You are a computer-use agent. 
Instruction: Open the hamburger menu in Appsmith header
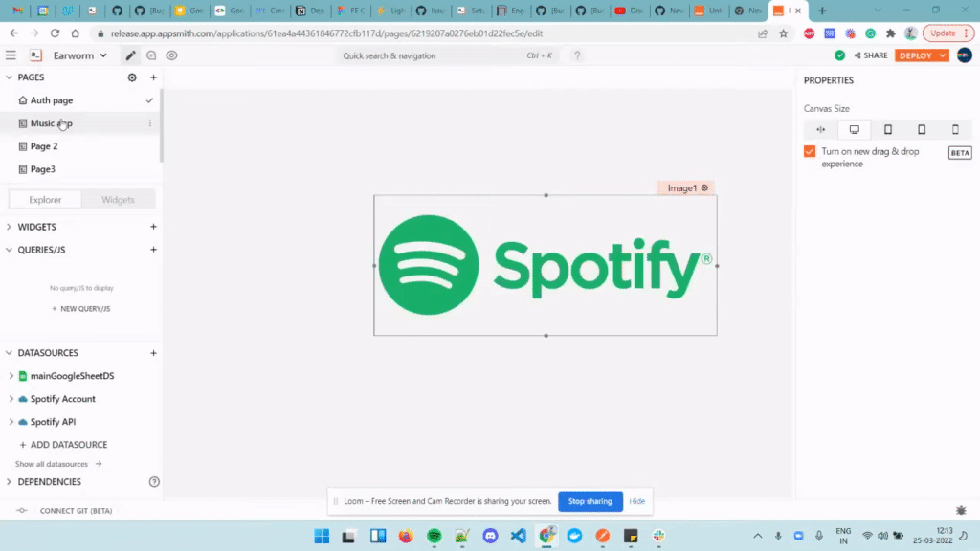pos(11,55)
